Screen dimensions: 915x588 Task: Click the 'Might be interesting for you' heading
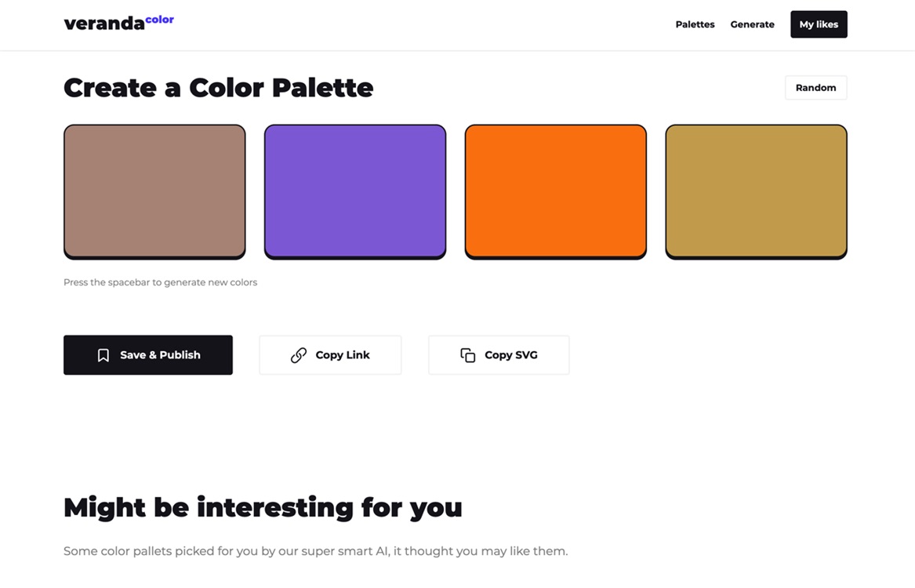263,507
